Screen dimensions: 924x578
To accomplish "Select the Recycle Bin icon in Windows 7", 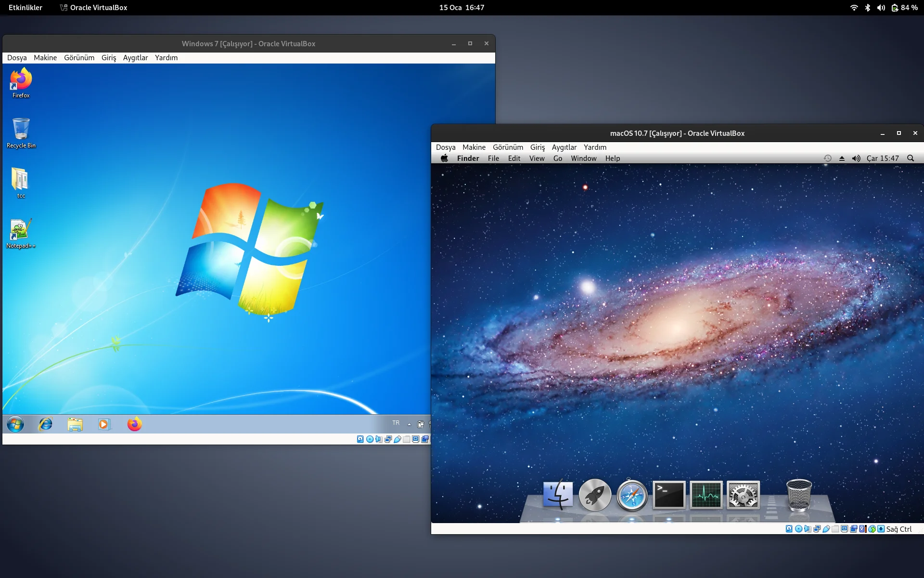I will 21,133.
